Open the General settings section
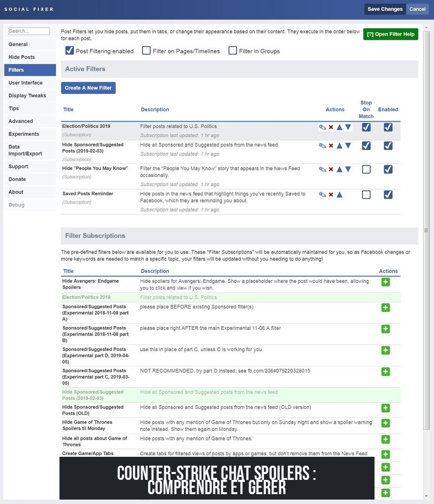The image size is (434, 504). [30, 44]
